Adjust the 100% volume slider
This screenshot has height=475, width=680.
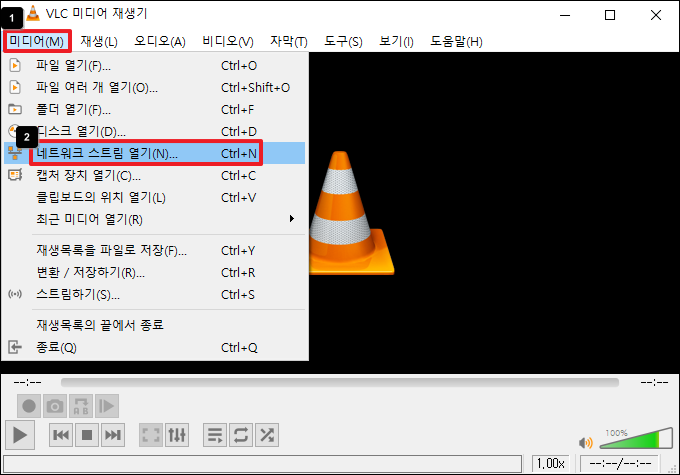tap(636, 438)
